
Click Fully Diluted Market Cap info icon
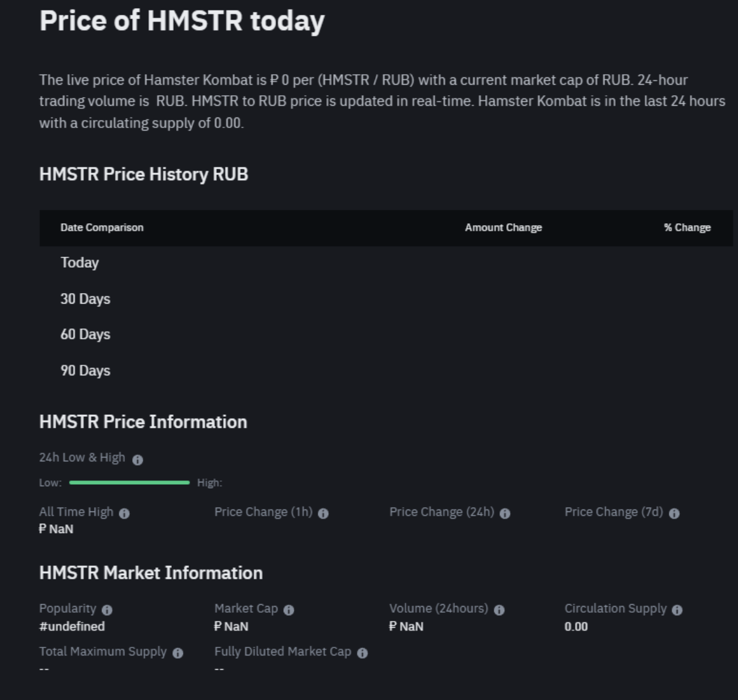(x=363, y=653)
